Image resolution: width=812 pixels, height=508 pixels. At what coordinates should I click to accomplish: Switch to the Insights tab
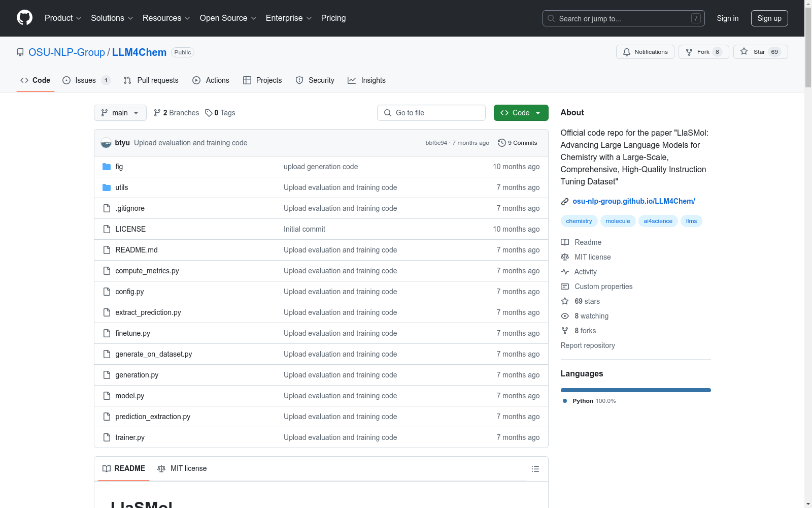[366, 80]
